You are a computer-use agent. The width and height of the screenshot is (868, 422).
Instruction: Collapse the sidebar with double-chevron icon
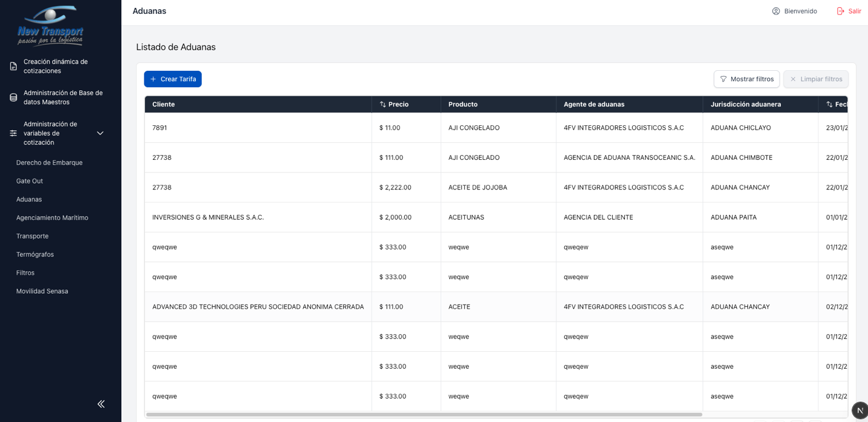tap(101, 404)
